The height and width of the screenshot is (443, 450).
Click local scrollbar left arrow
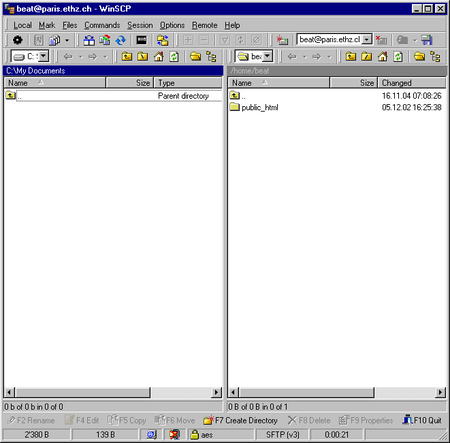click(x=10, y=392)
